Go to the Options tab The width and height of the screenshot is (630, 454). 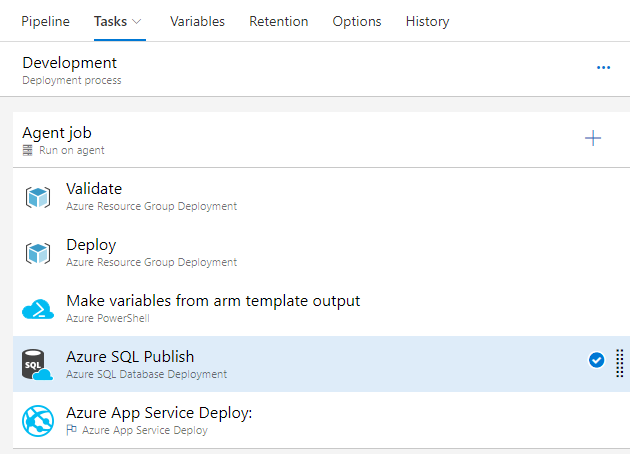357,21
